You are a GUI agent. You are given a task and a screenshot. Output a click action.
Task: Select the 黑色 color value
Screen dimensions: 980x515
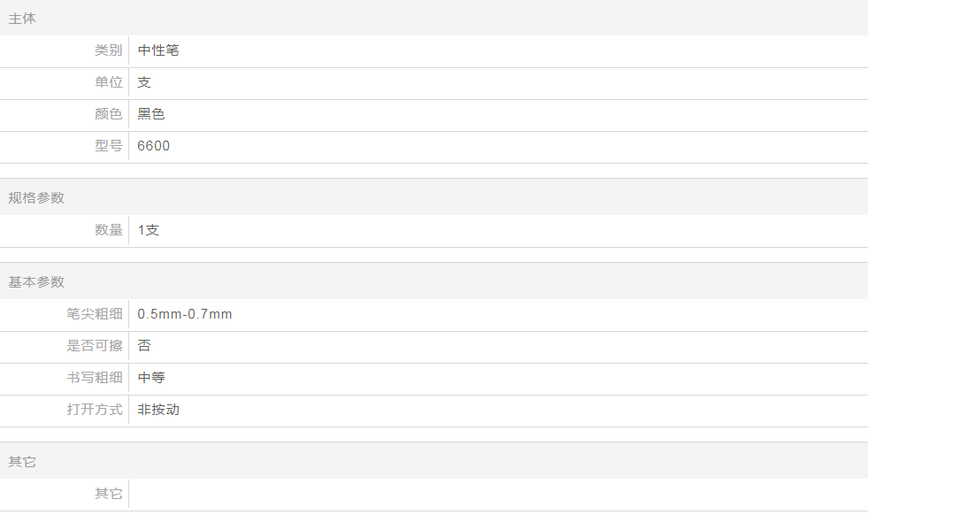(x=151, y=114)
